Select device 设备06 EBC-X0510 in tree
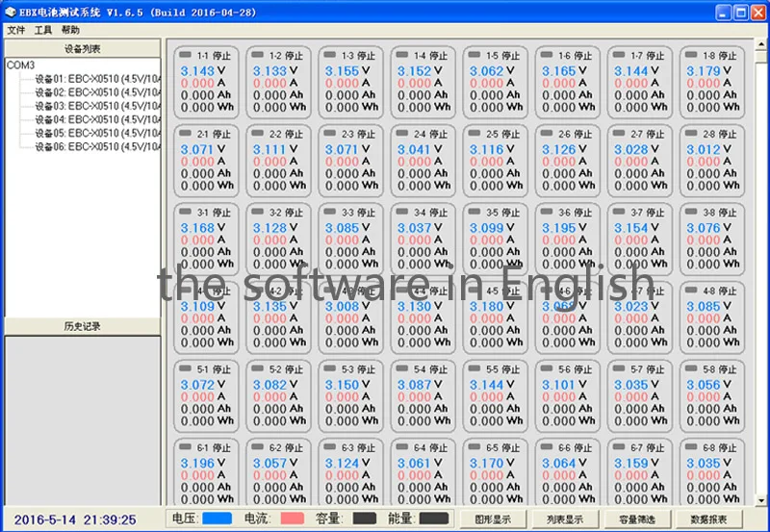Screen dimensions: 770x532 98,146
